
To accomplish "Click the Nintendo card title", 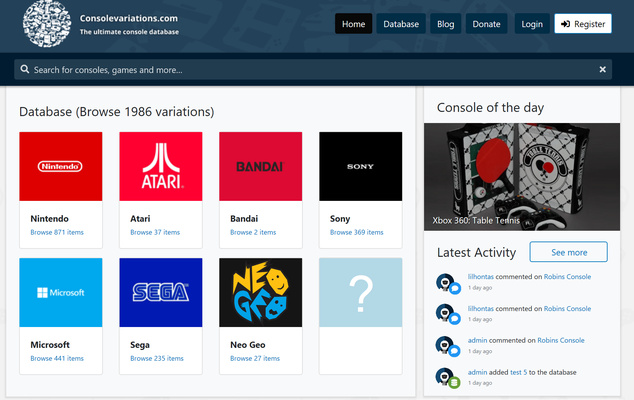I will [49, 218].
